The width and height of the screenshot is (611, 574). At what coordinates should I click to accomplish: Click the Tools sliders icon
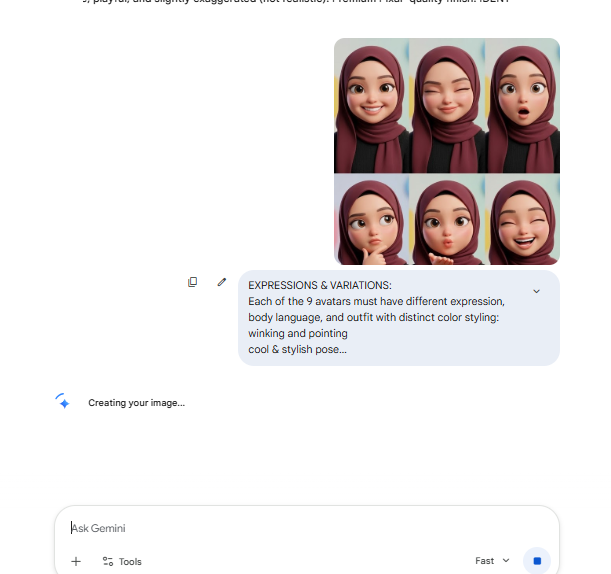108,561
